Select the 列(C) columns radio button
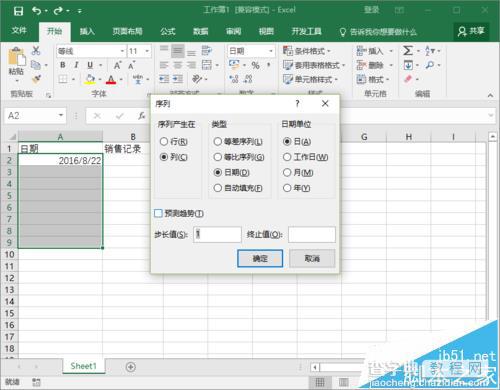This screenshot has width=500, height=390. click(x=174, y=157)
